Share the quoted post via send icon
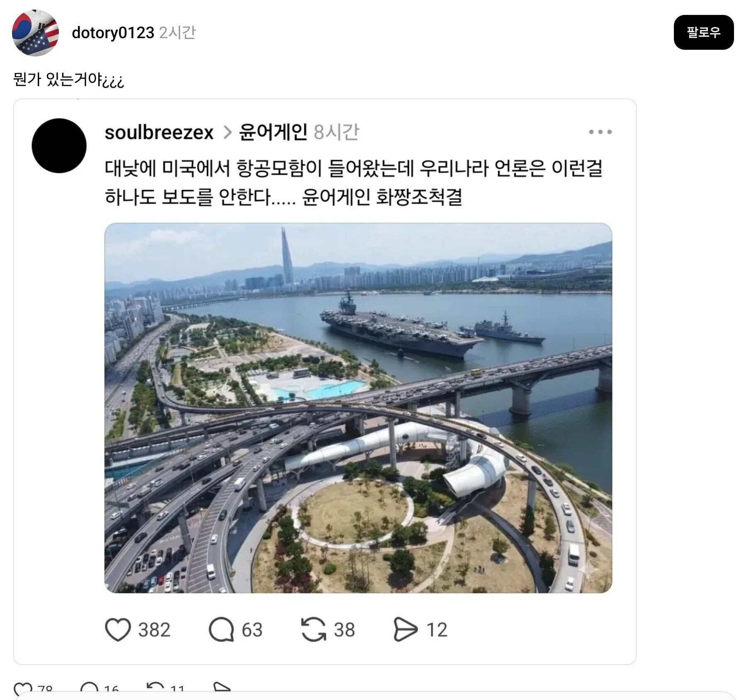The width and height of the screenshot is (751, 700). point(405,630)
